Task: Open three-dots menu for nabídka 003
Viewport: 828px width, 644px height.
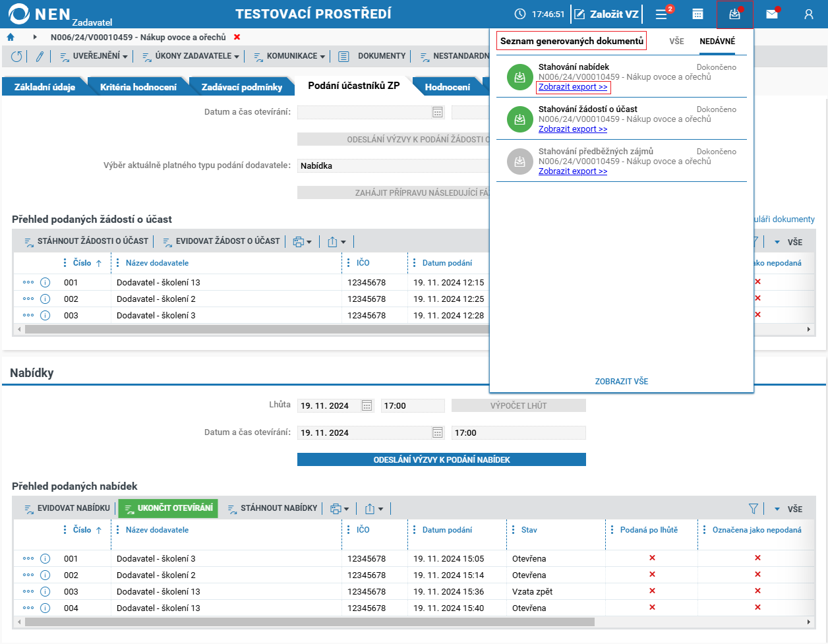Action: (x=28, y=591)
